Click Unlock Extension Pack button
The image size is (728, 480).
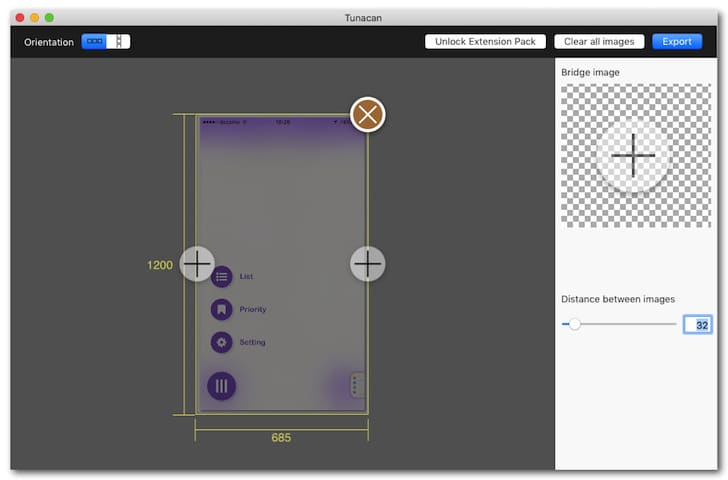coord(485,42)
